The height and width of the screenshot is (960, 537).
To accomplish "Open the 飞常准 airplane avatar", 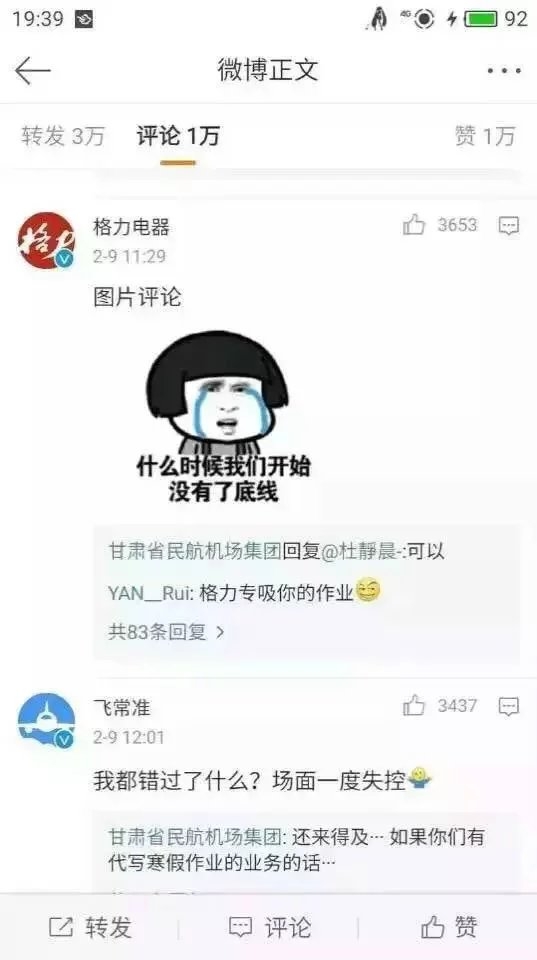I will pos(46,721).
